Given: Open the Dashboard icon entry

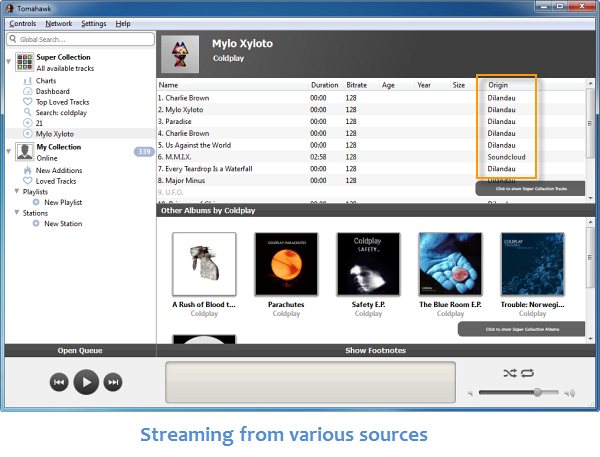Looking at the screenshot, I should [x=28, y=91].
